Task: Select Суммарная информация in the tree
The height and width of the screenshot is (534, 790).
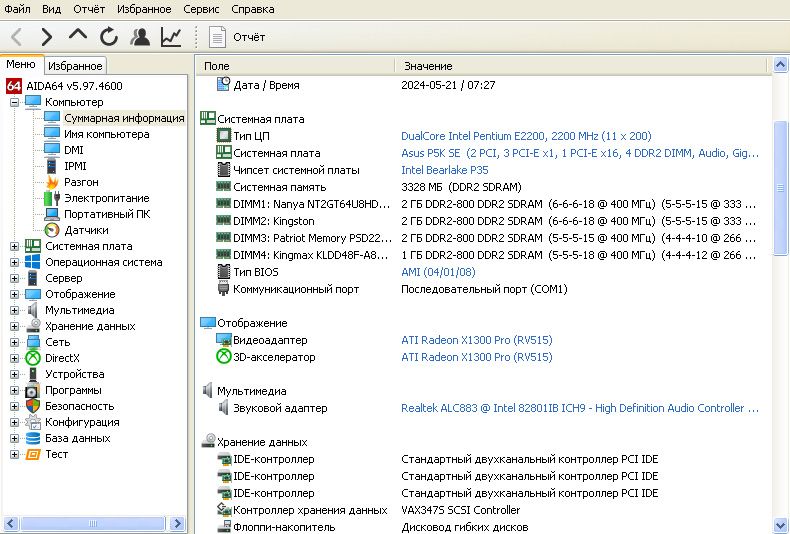Action: [124, 118]
